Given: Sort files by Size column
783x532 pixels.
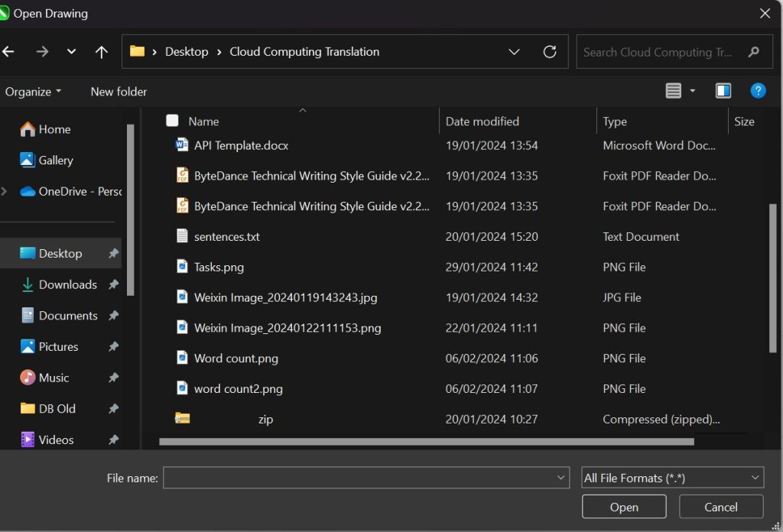Looking at the screenshot, I should point(744,122).
